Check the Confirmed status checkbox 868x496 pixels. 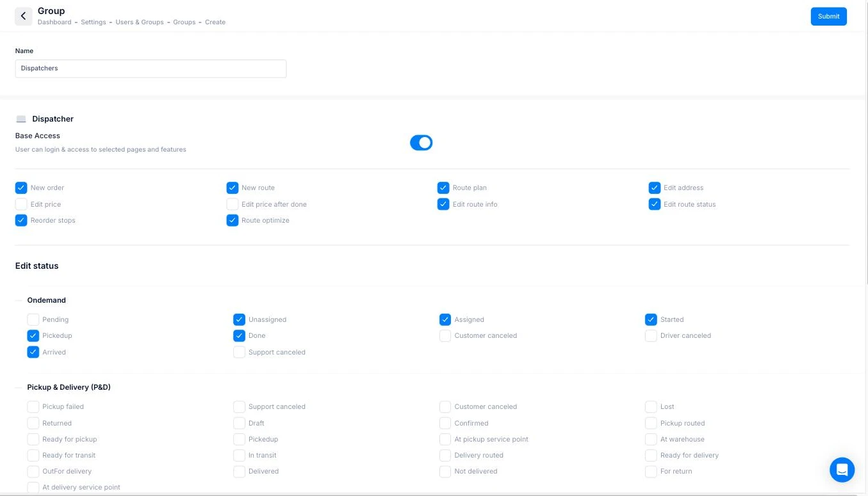445,423
